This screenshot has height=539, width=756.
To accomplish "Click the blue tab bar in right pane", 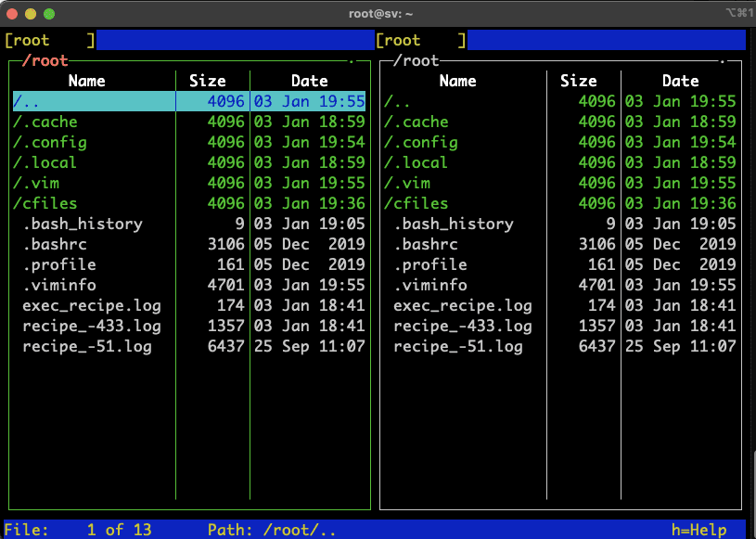I will click(x=607, y=40).
